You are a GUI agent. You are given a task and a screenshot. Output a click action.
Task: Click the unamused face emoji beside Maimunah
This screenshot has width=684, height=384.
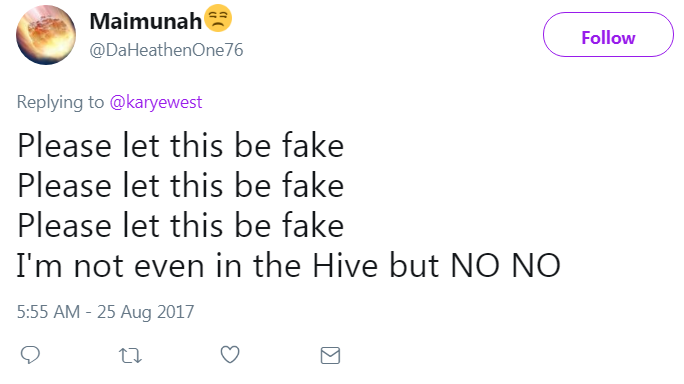218,18
